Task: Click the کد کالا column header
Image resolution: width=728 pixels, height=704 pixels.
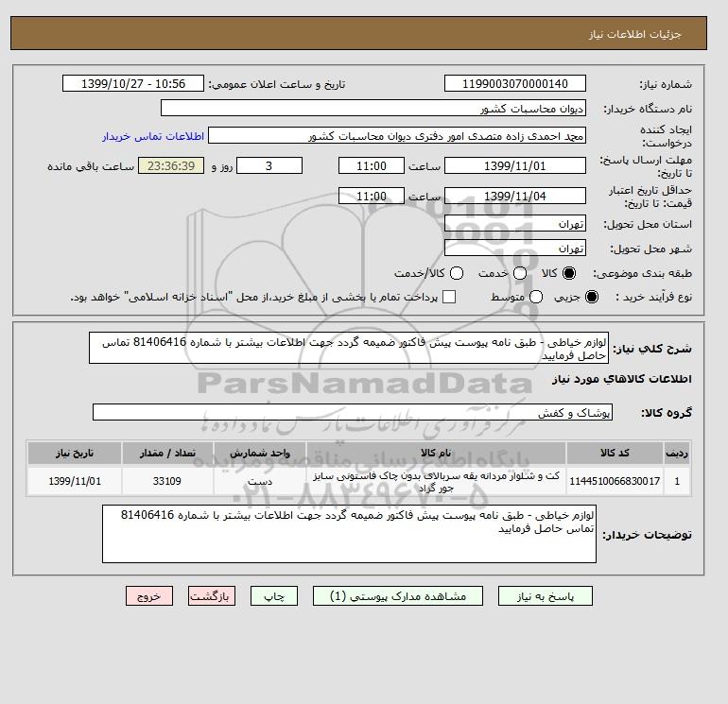Action: (x=615, y=453)
